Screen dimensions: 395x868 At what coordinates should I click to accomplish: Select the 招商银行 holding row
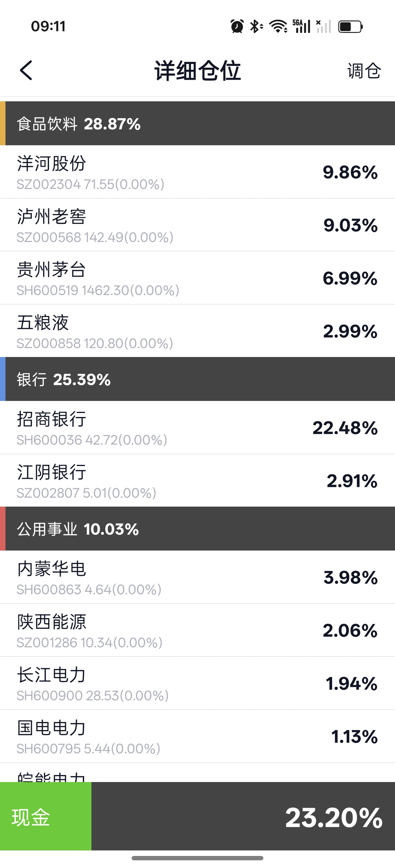click(197, 428)
